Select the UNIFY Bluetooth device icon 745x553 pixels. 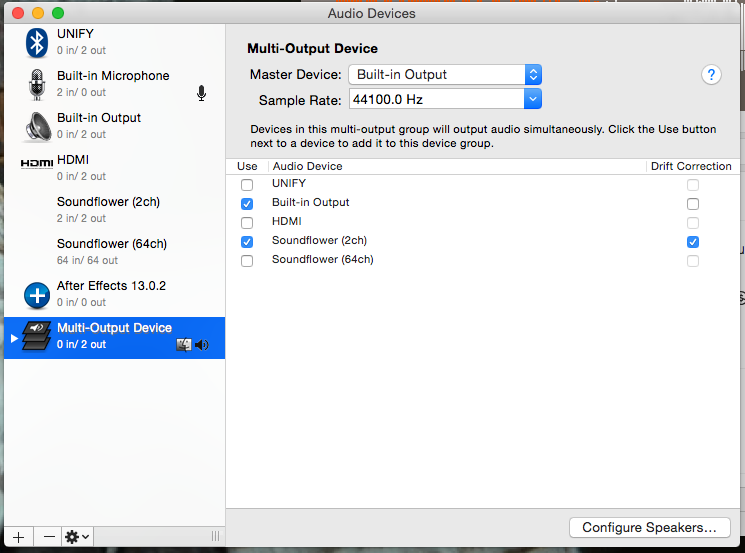(37, 43)
